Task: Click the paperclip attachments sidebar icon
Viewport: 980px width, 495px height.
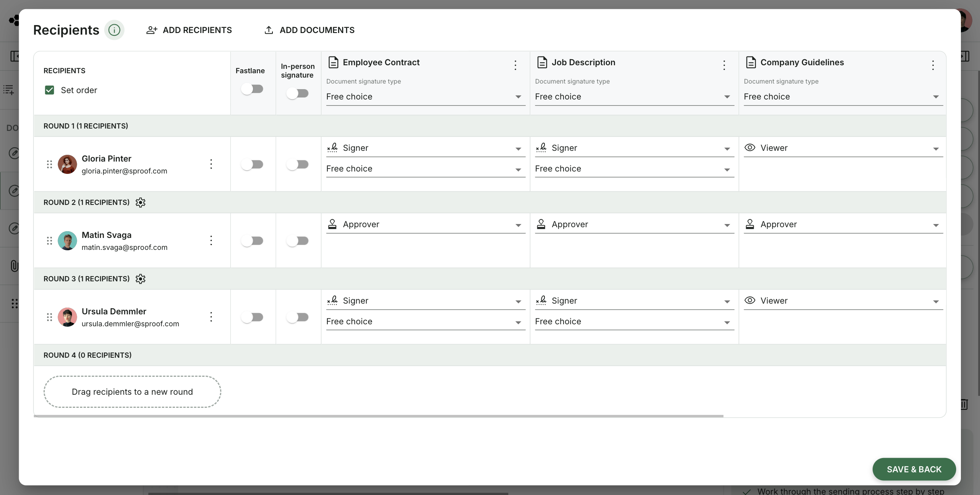Action: click(14, 266)
